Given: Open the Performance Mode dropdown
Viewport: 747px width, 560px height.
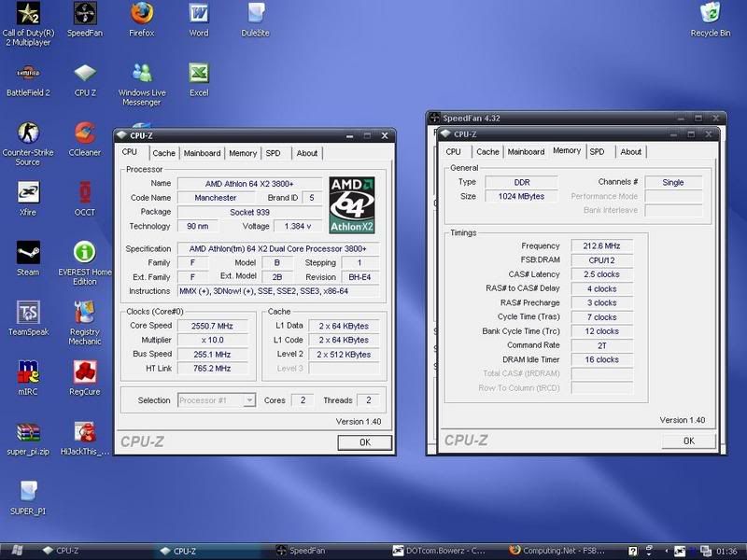Looking at the screenshot, I should 673,195.
